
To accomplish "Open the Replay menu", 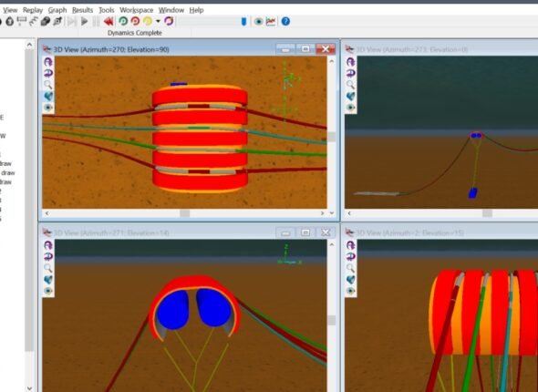I will 33,10.
